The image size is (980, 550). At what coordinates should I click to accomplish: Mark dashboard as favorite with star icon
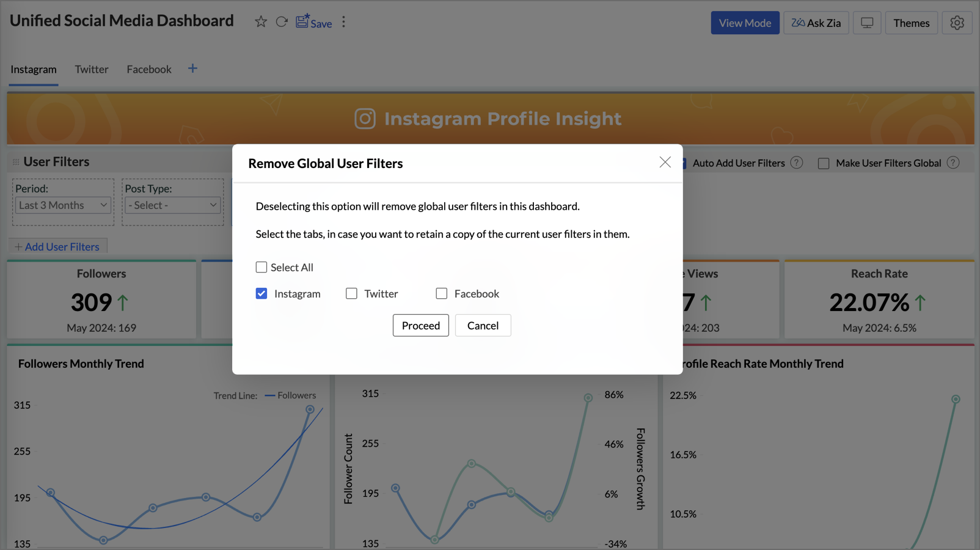click(261, 22)
